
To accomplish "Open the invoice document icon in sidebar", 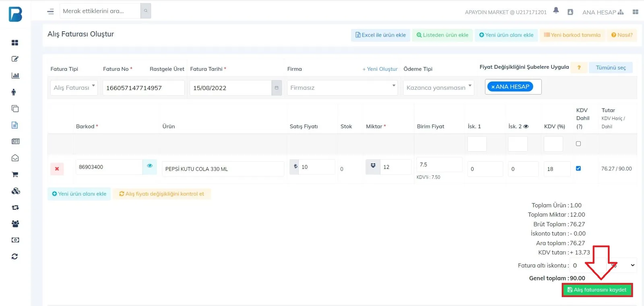I will point(15,125).
